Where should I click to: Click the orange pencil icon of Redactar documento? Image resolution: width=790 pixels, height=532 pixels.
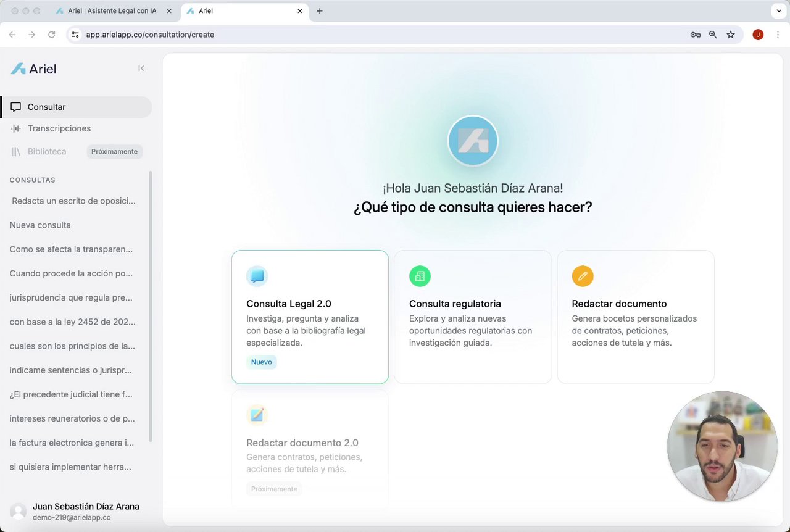583,276
